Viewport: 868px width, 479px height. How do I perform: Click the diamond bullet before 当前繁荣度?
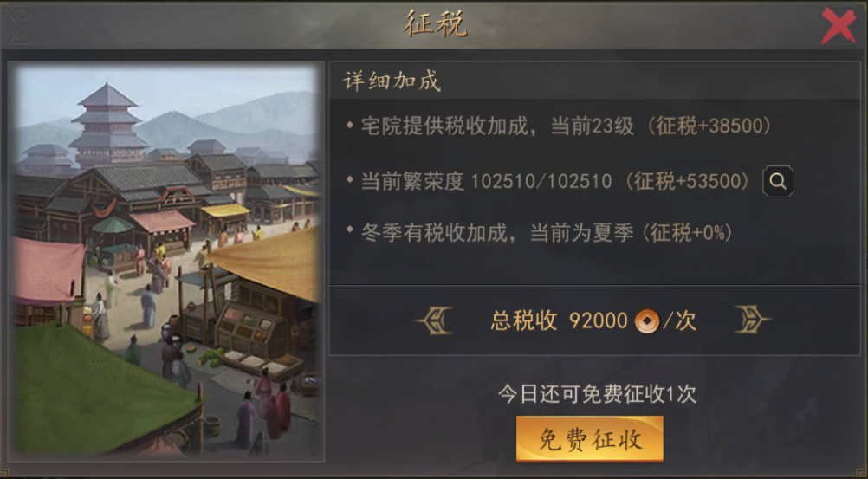pyautogui.click(x=350, y=180)
